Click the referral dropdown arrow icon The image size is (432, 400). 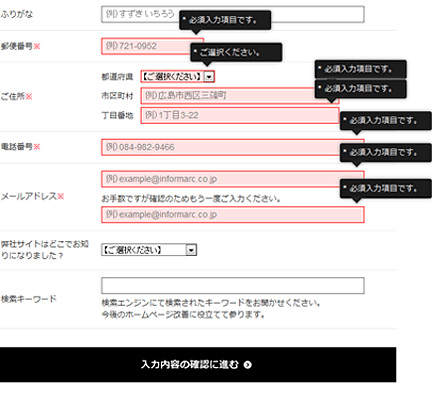click(191, 250)
